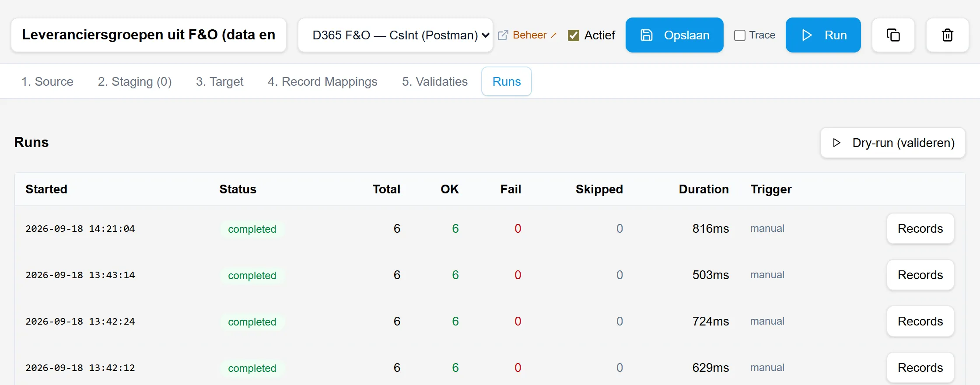Image resolution: width=980 pixels, height=385 pixels.
Task: Click the 629ms duration value
Action: [x=710, y=367]
